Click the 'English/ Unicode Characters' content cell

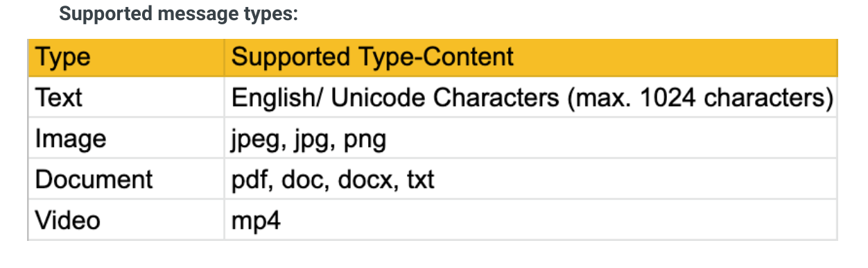coord(531,98)
